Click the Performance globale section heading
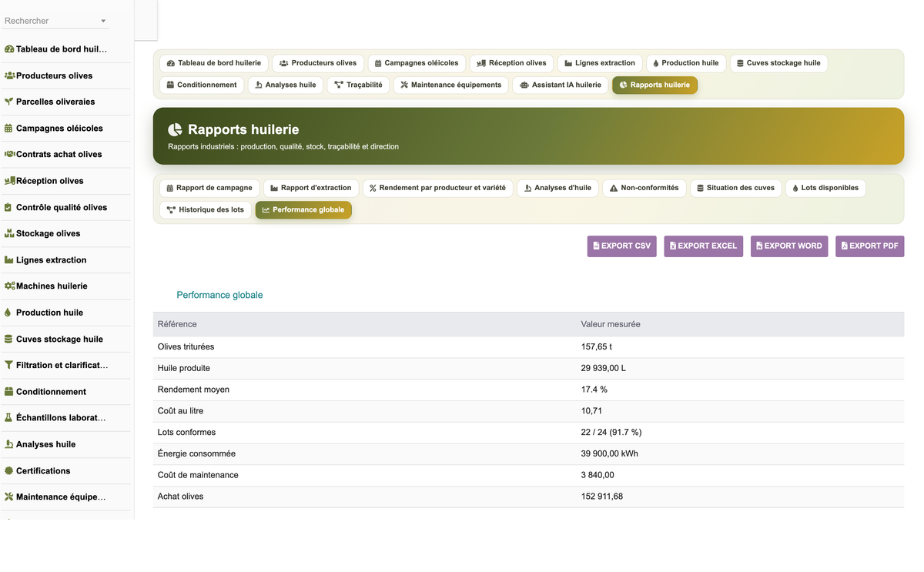 point(219,295)
